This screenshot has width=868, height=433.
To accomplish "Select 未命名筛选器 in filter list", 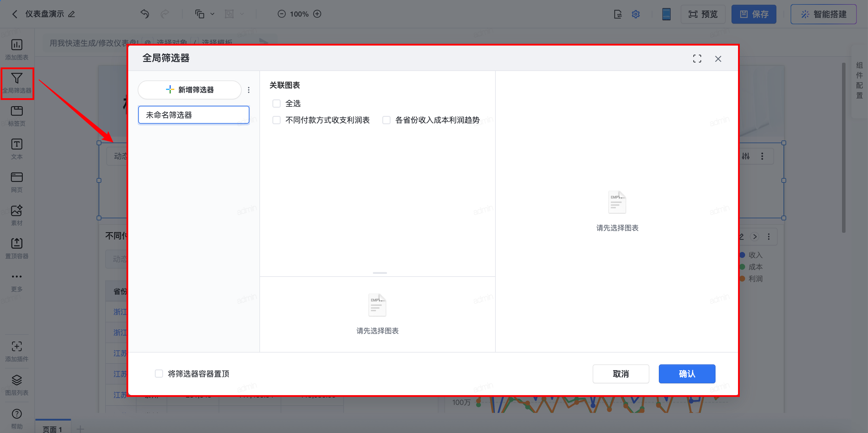I will [194, 115].
